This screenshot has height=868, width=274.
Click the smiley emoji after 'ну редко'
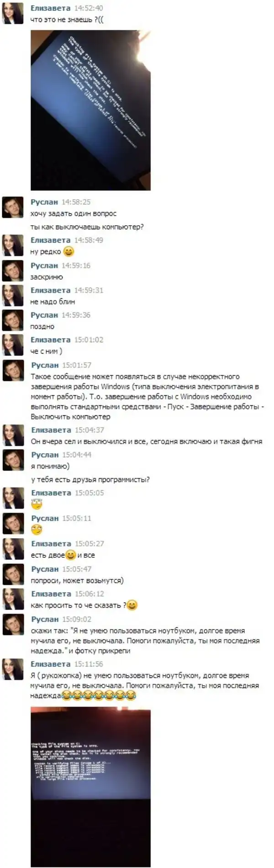tap(68, 251)
